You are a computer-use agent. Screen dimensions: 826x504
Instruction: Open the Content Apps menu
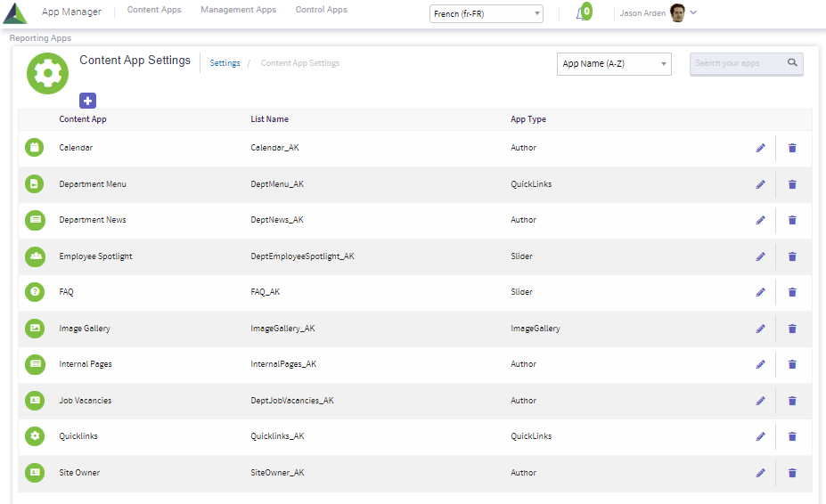click(x=154, y=10)
